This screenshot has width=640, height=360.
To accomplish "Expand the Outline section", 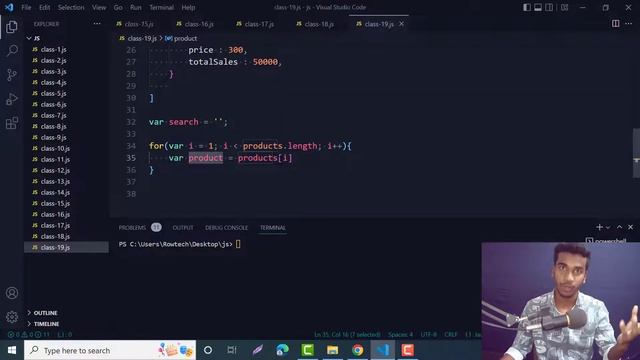I will coord(45,313).
